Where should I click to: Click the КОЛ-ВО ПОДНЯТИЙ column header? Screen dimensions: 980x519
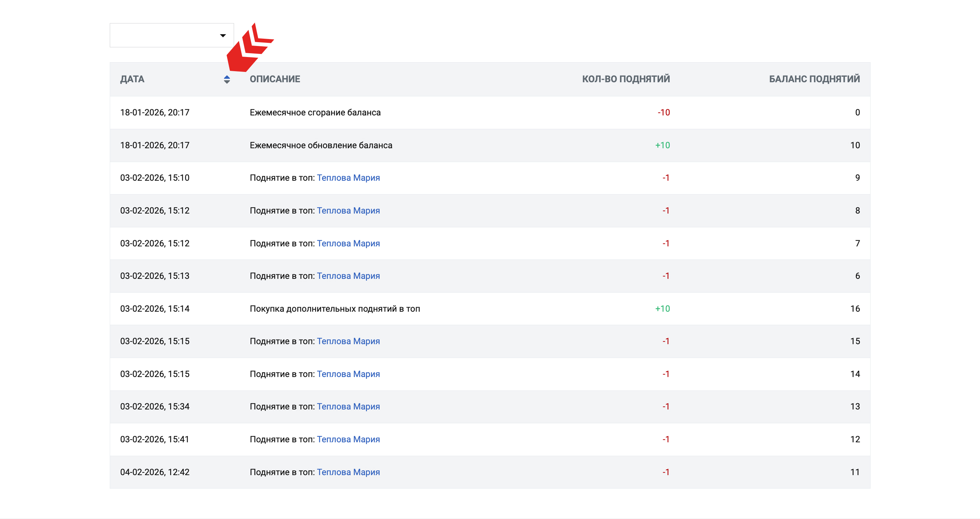626,79
